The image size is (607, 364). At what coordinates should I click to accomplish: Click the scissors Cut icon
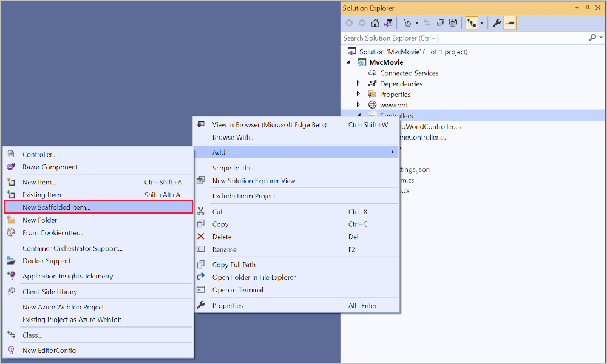click(201, 212)
